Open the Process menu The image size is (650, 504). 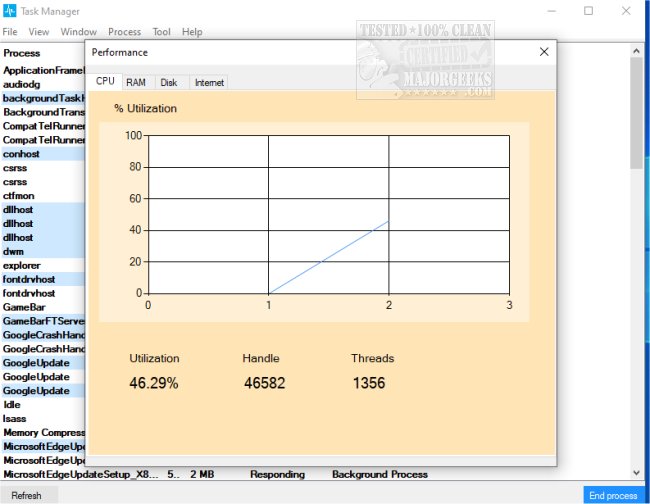[x=124, y=32]
